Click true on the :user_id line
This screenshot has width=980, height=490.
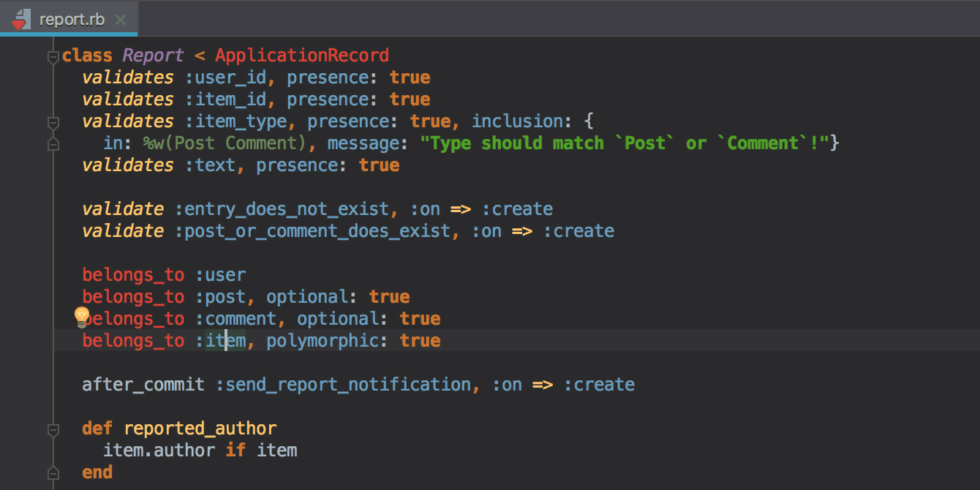pyautogui.click(x=410, y=78)
